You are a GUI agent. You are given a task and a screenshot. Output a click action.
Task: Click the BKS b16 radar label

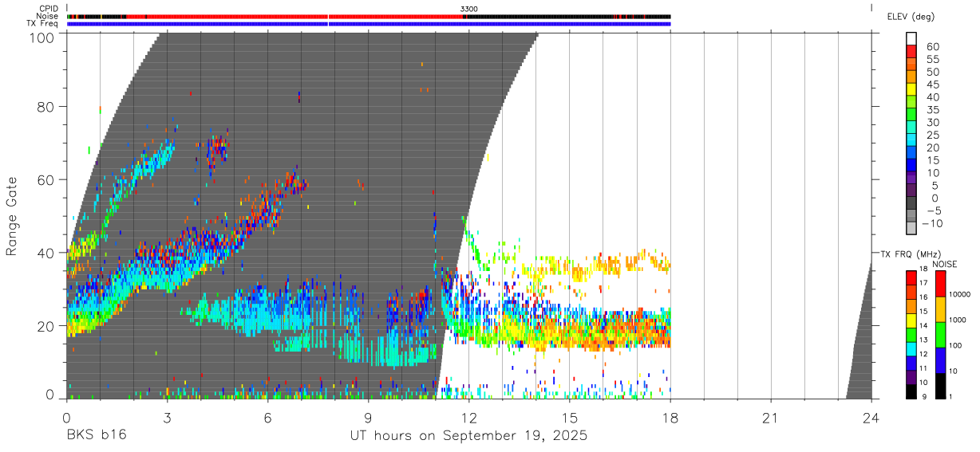96,435
